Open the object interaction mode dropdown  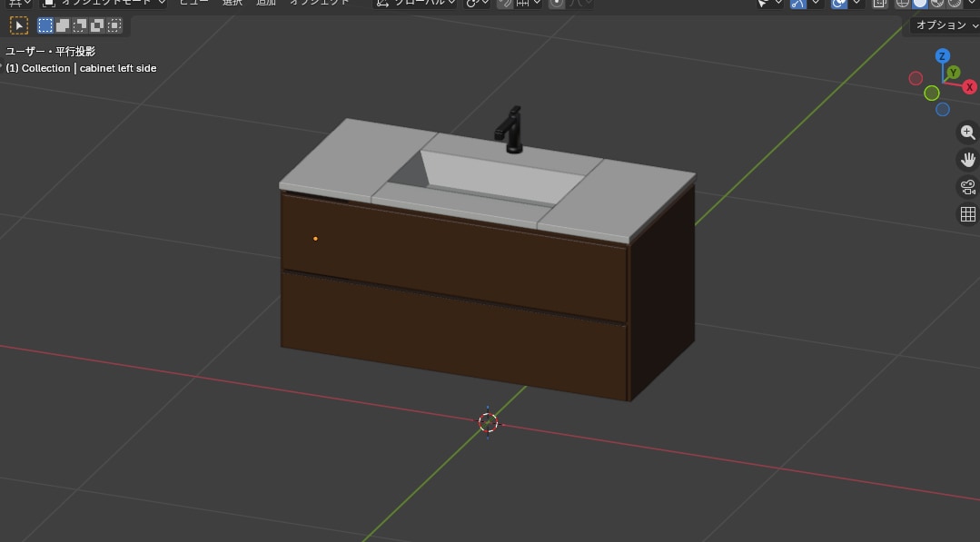tap(104, 3)
